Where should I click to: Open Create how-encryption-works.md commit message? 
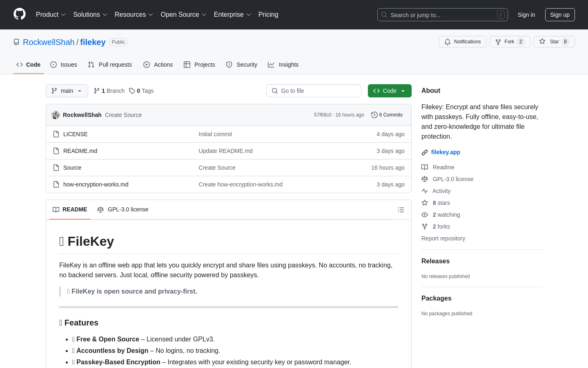coord(241,184)
